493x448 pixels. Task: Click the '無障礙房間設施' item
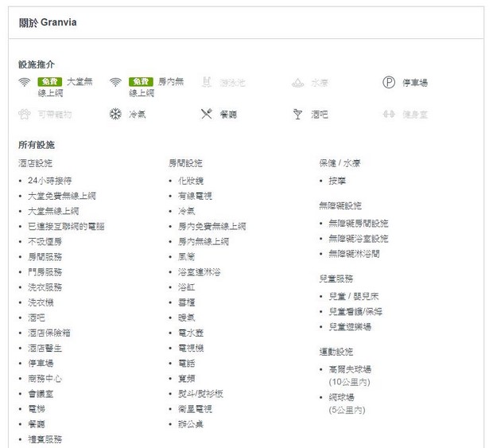[x=359, y=224]
